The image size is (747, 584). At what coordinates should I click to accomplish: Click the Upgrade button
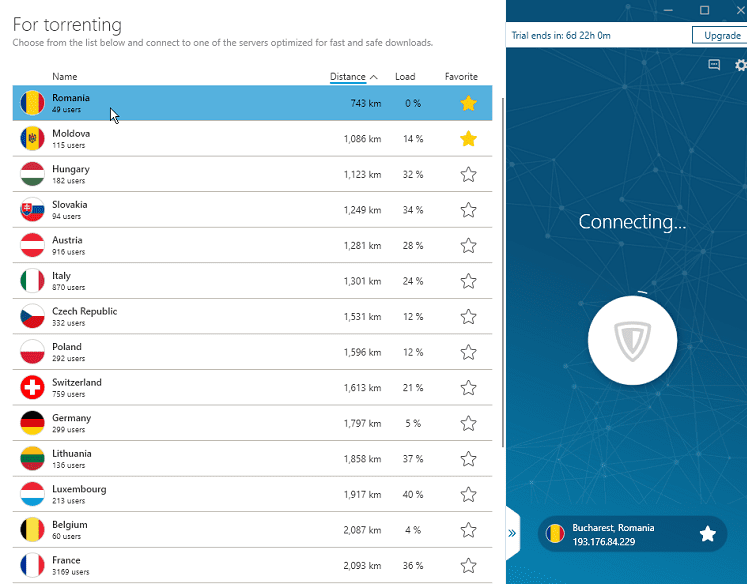pos(720,35)
